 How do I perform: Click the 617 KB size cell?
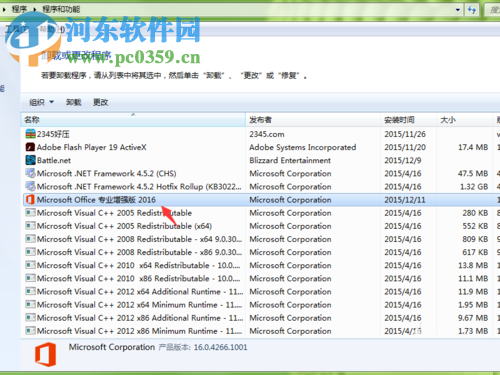475,252
